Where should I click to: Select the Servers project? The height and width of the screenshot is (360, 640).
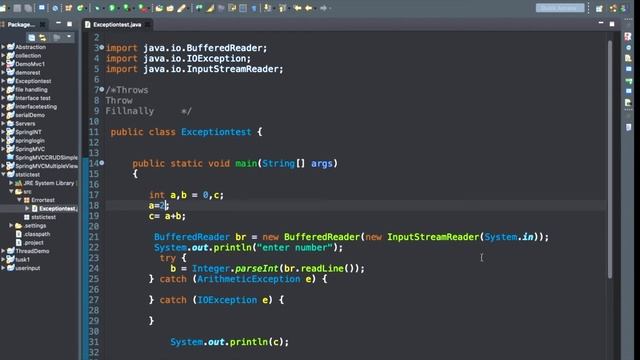tap(25, 123)
